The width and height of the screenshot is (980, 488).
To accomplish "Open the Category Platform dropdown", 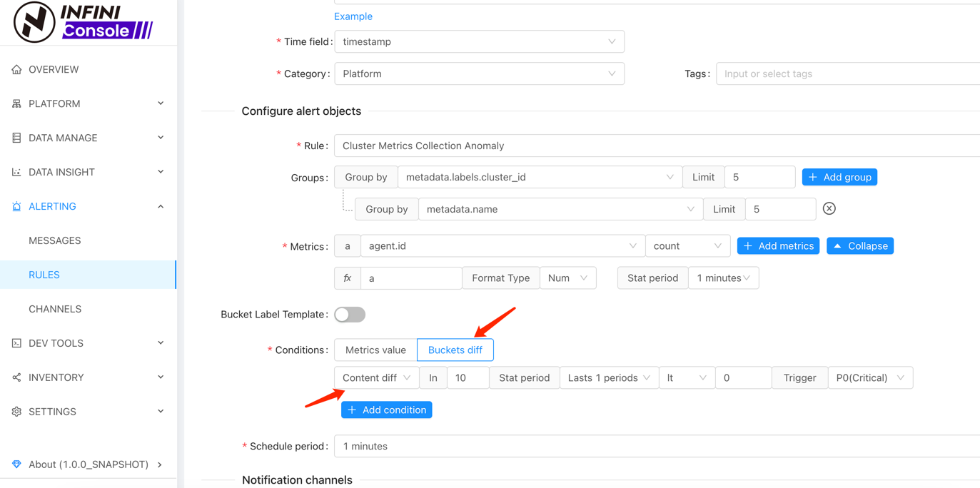I will [479, 73].
